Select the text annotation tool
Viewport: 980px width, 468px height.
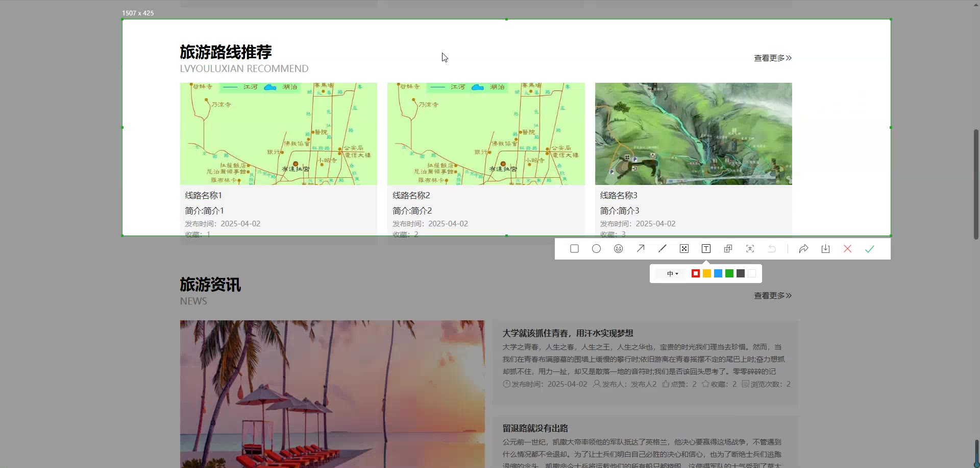[706, 249]
